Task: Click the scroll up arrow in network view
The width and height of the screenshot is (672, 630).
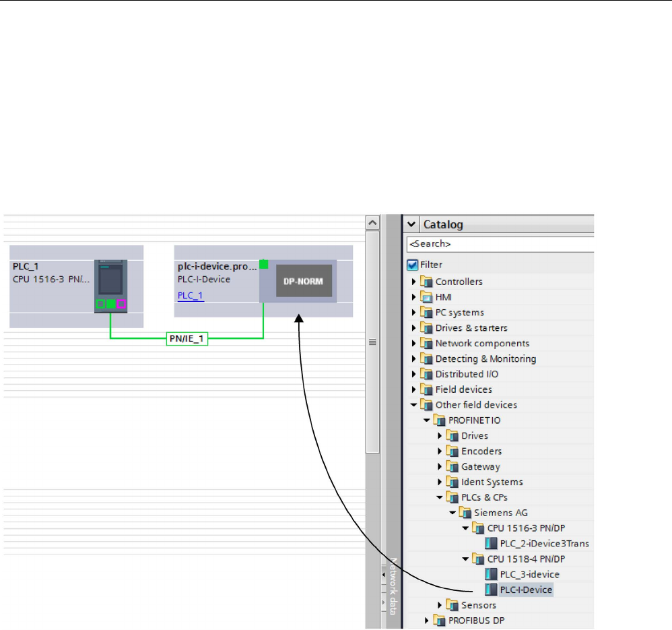Action: tap(372, 223)
